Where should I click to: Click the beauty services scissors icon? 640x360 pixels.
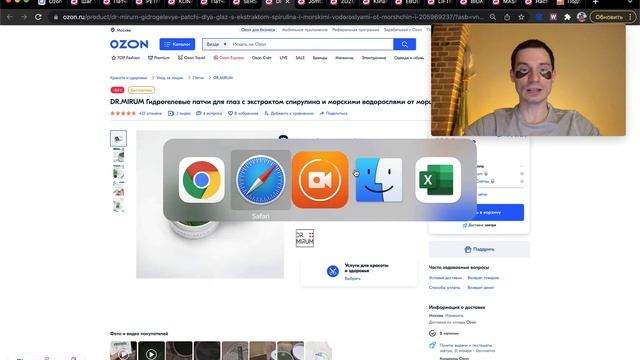pos(333,271)
